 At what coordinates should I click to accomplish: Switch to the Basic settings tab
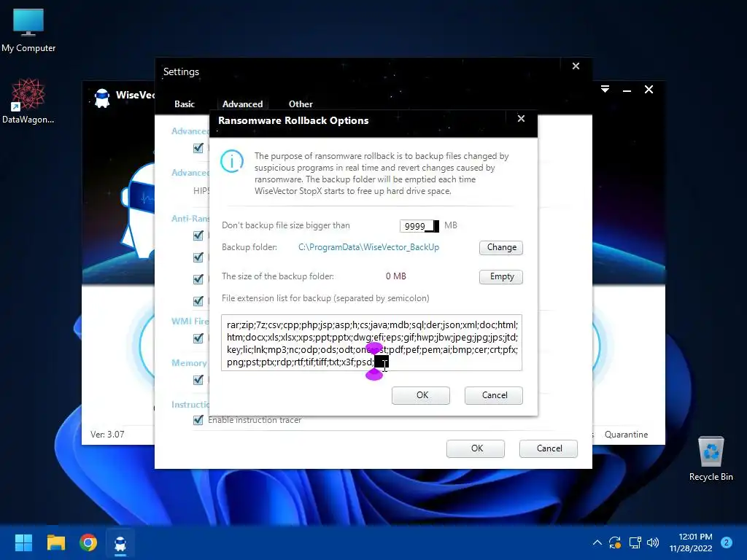pyautogui.click(x=185, y=104)
